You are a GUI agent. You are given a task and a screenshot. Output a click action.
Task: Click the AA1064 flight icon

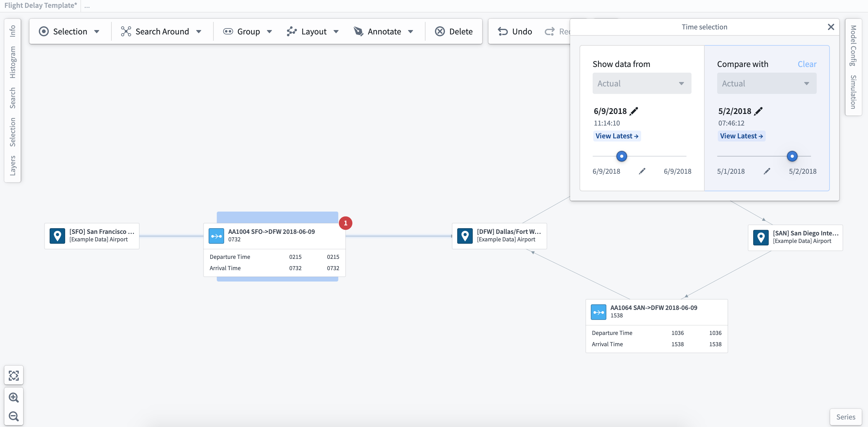(599, 312)
